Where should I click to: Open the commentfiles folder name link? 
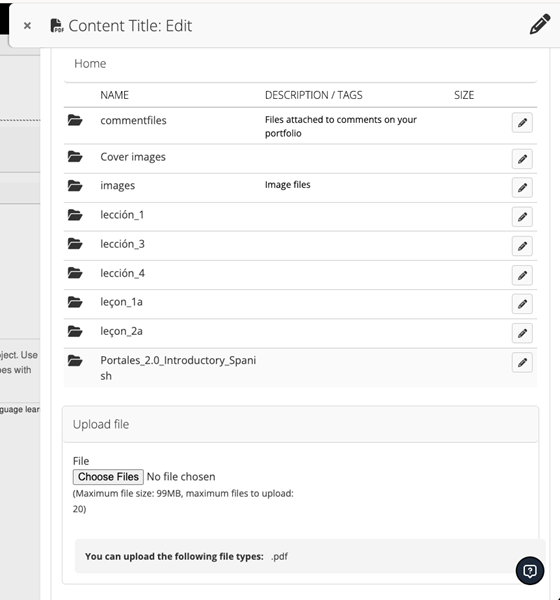pos(133,121)
